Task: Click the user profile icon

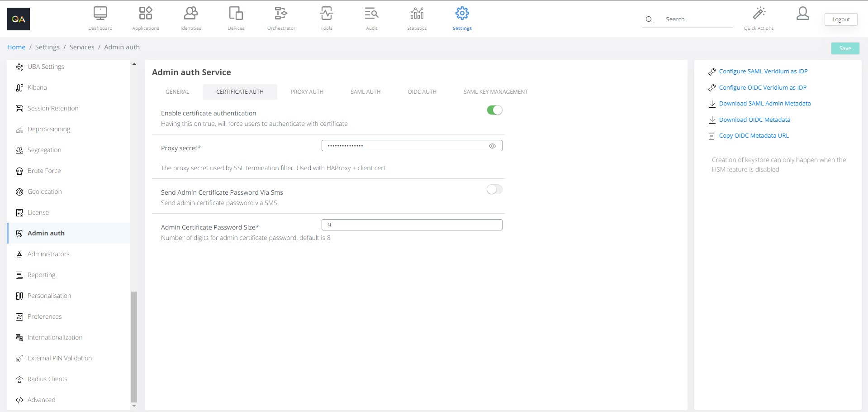Action: (x=802, y=14)
